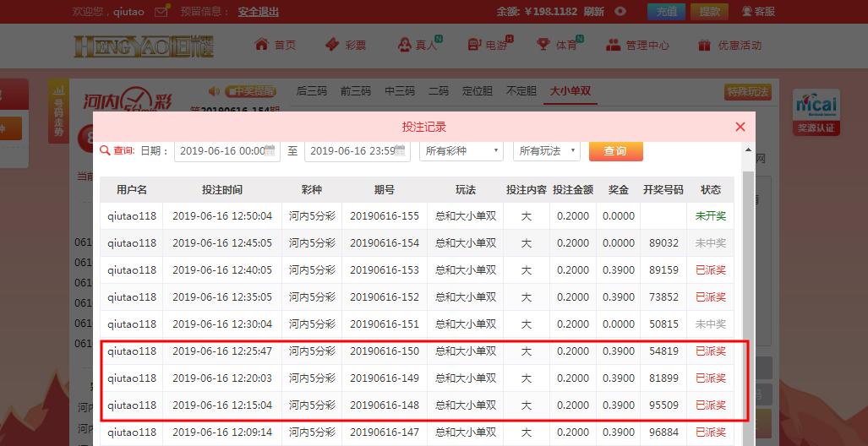Click the dialog vertical scrollbar
Screen dimensions: 868x446
(748, 253)
